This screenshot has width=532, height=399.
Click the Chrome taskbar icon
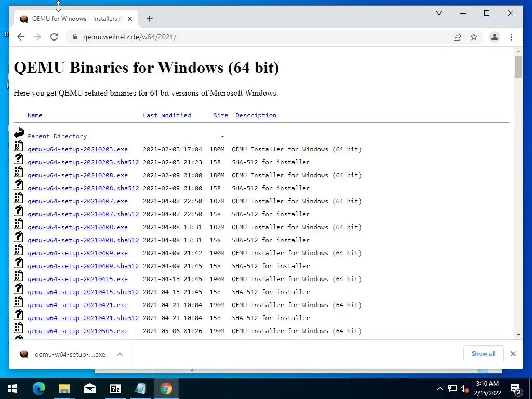coord(166,389)
